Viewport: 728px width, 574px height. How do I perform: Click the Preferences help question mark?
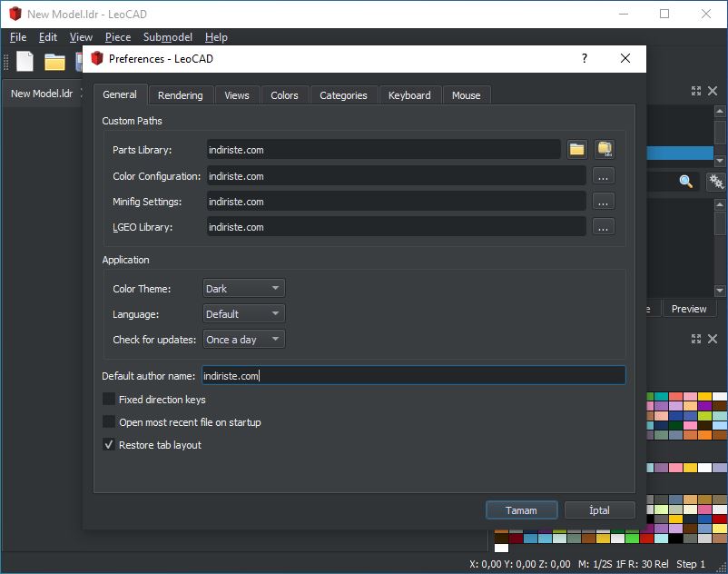click(x=585, y=58)
